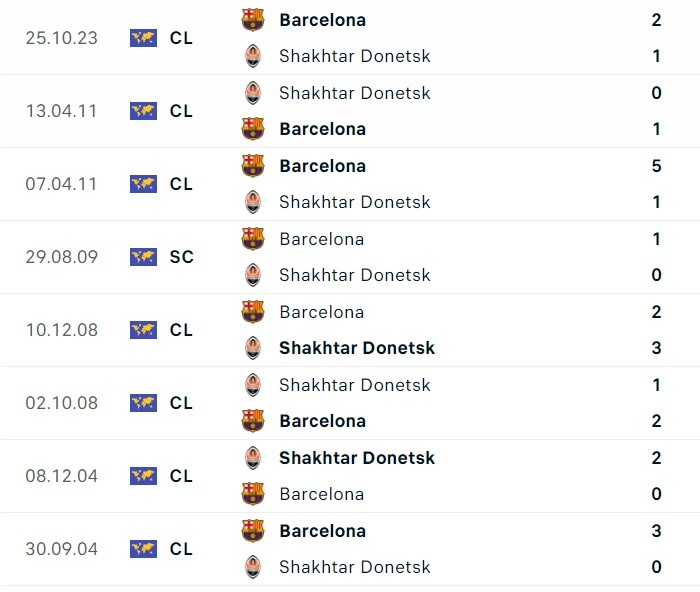Open the 02.10.08 match date
This screenshot has height=592, width=700.
click(x=62, y=403)
